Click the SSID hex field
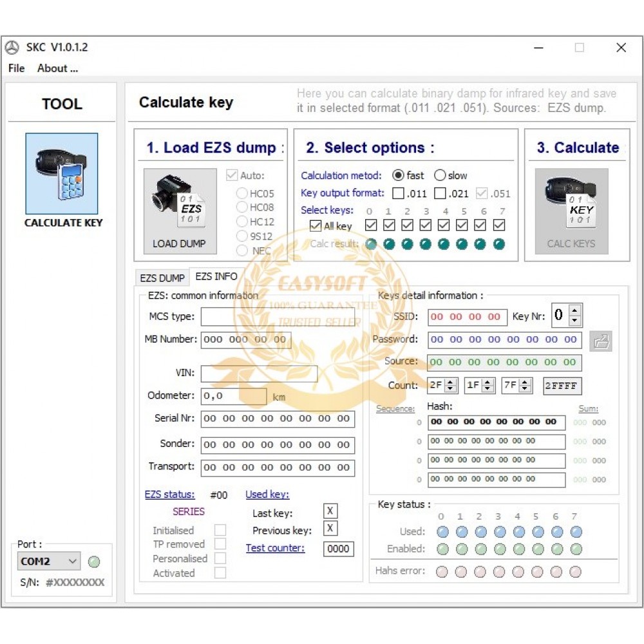The image size is (644, 644). pyautogui.click(x=468, y=317)
